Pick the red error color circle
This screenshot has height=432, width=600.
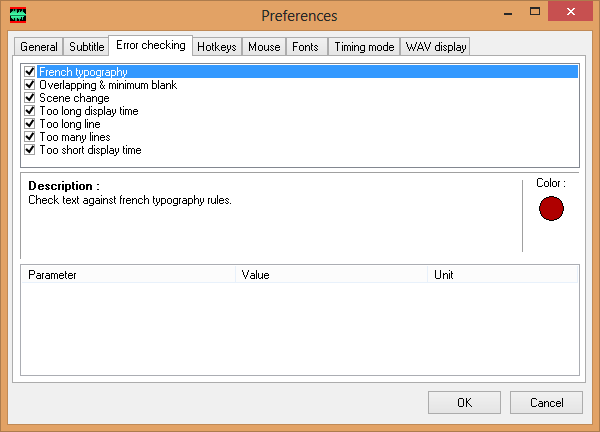point(551,209)
